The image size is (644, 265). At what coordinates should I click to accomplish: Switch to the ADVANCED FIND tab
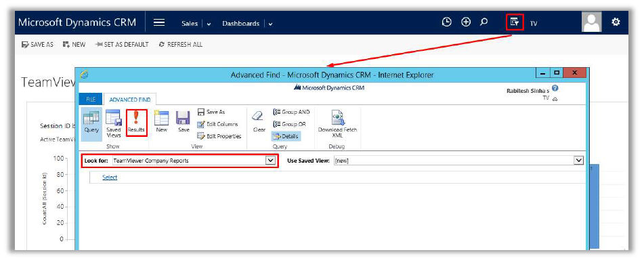tap(130, 100)
